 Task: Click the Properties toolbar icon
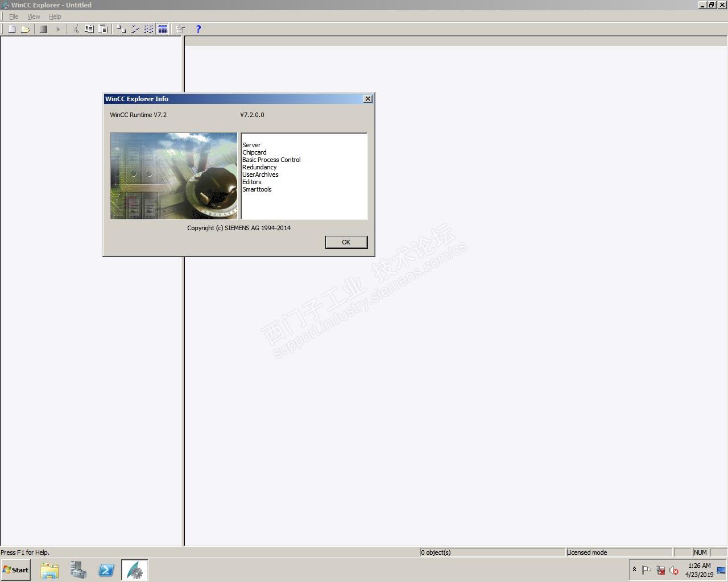tap(180, 29)
